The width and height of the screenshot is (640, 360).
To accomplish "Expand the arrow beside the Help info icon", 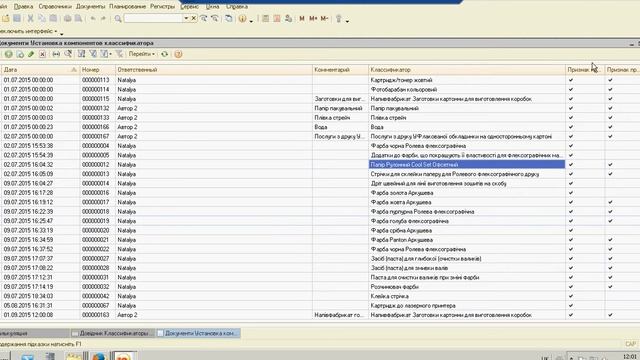I will (x=251, y=20).
